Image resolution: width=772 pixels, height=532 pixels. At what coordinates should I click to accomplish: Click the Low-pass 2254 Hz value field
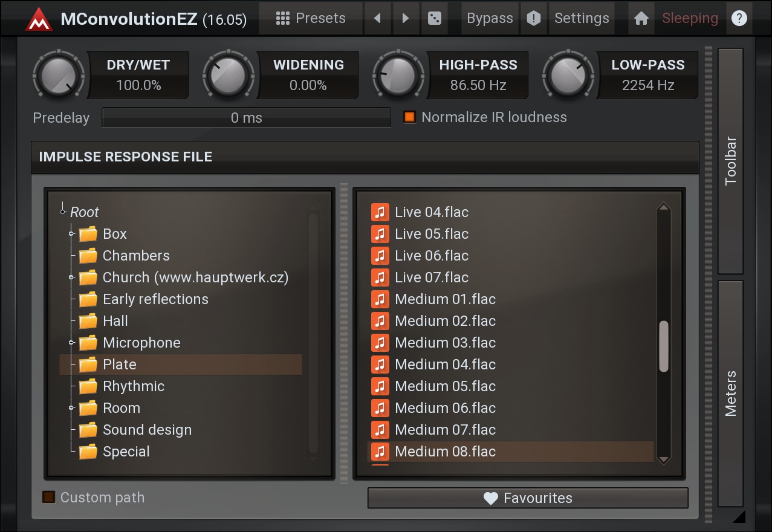pyautogui.click(x=648, y=85)
